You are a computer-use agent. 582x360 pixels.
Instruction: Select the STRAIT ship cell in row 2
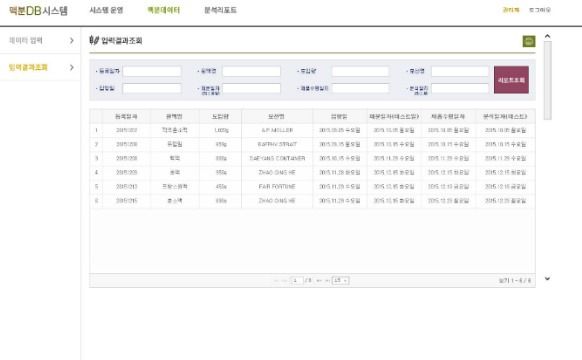coord(277,144)
